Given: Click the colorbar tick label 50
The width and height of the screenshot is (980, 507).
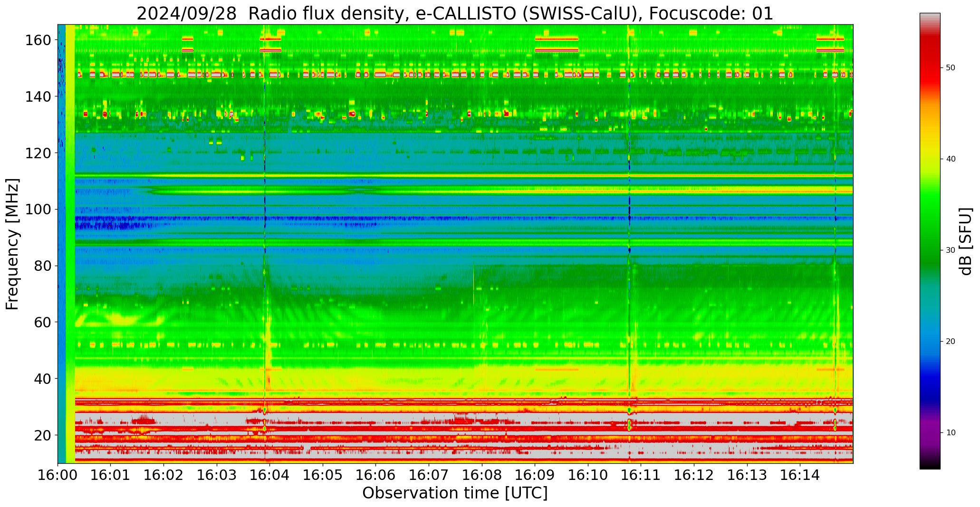Looking at the screenshot, I should click(x=951, y=68).
